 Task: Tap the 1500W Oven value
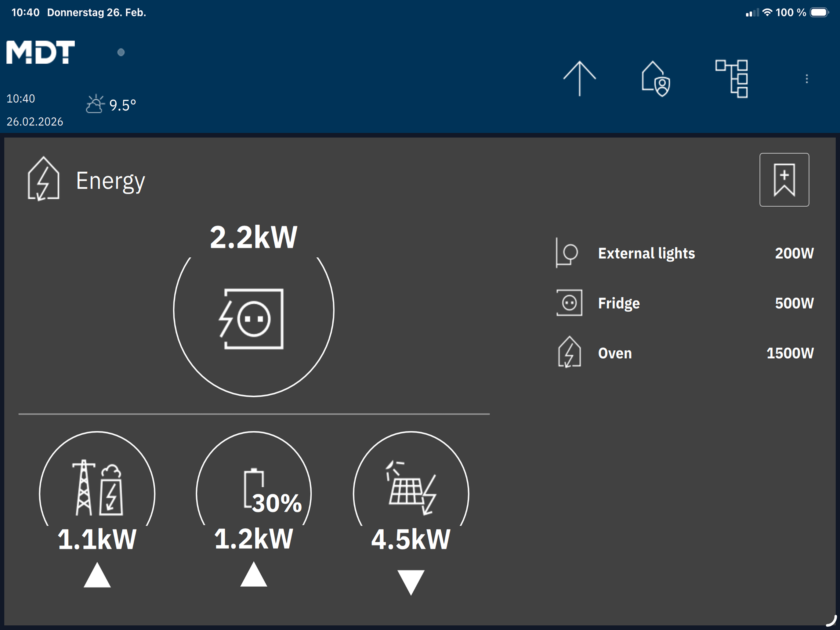click(790, 353)
